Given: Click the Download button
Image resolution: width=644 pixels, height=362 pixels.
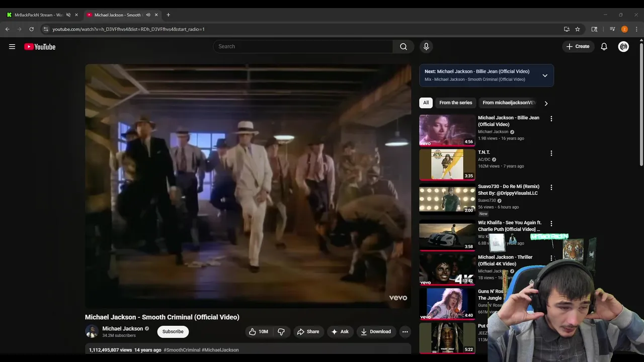Looking at the screenshot, I should pyautogui.click(x=376, y=331).
